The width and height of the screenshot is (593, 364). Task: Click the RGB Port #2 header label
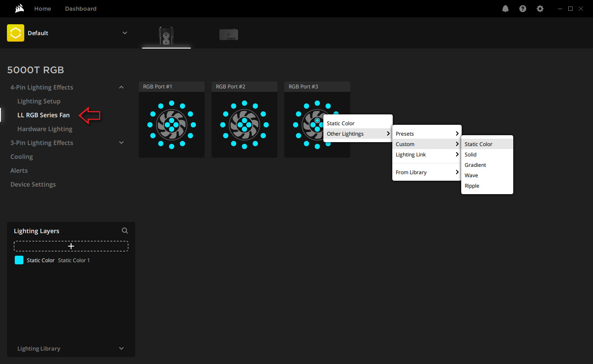231,87
